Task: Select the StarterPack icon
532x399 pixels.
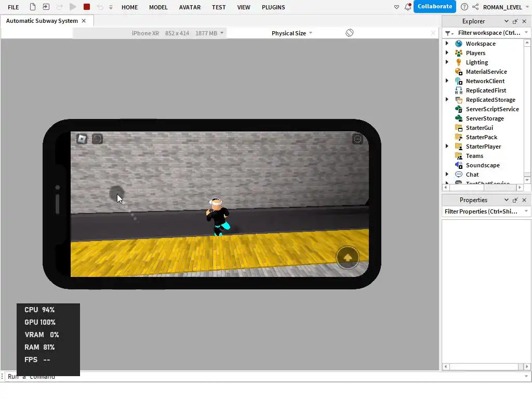Action: coord(459,137)
